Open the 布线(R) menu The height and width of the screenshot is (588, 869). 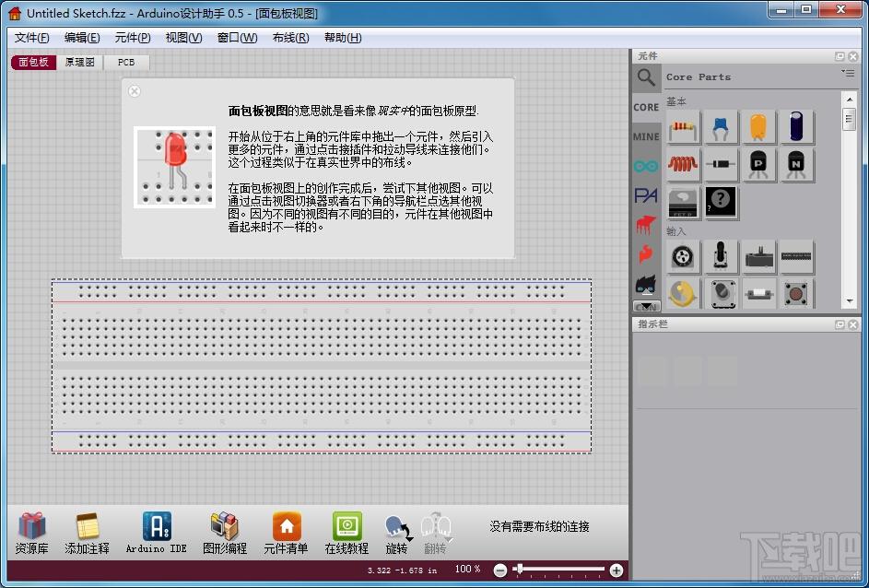click(290, 38)
